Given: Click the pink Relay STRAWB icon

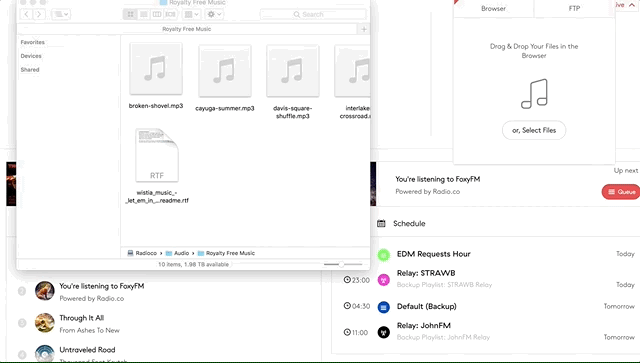Looking at the screenshot, I should (x=383, y=280).
